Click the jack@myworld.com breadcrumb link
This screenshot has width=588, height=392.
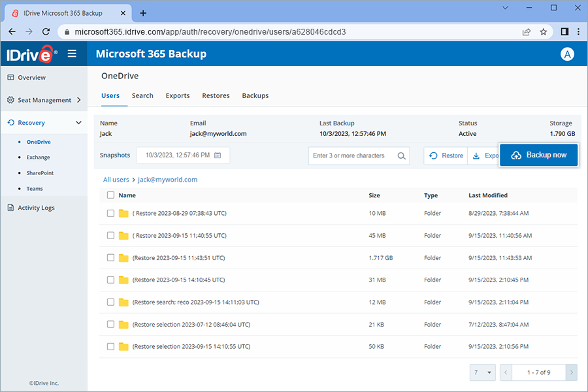(168, 180)
